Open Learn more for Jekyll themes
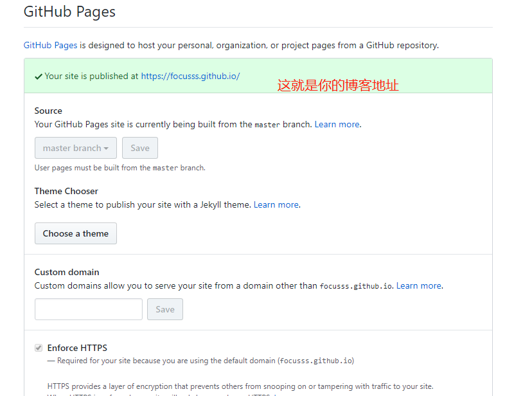This screenshot has height=396, width=532. 276,204
